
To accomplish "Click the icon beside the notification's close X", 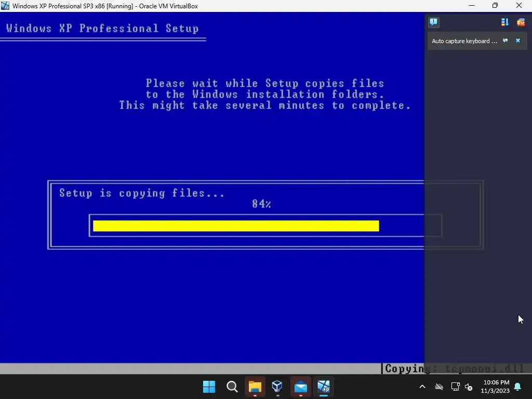I will (505, 41).
